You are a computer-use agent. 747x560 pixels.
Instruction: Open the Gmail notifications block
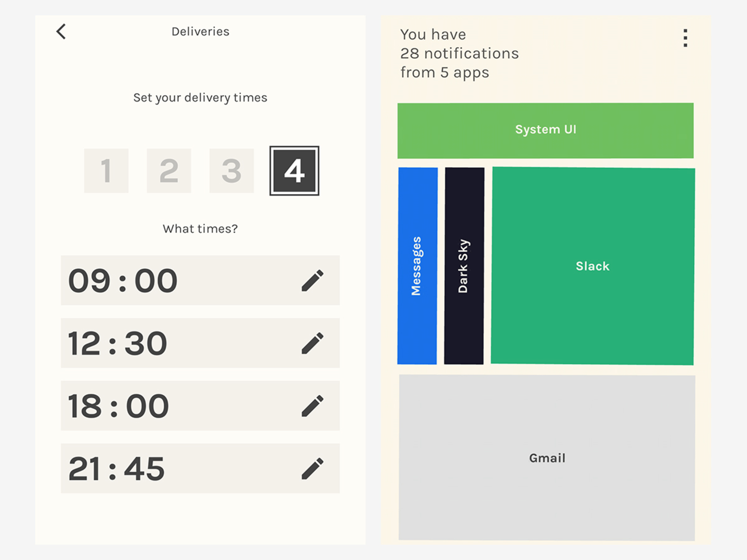[547, 458]
